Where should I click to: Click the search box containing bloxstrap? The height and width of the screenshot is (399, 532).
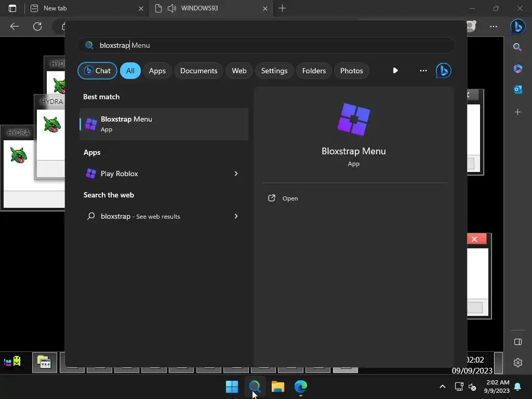pyautogui.click(x=265, y=45)
